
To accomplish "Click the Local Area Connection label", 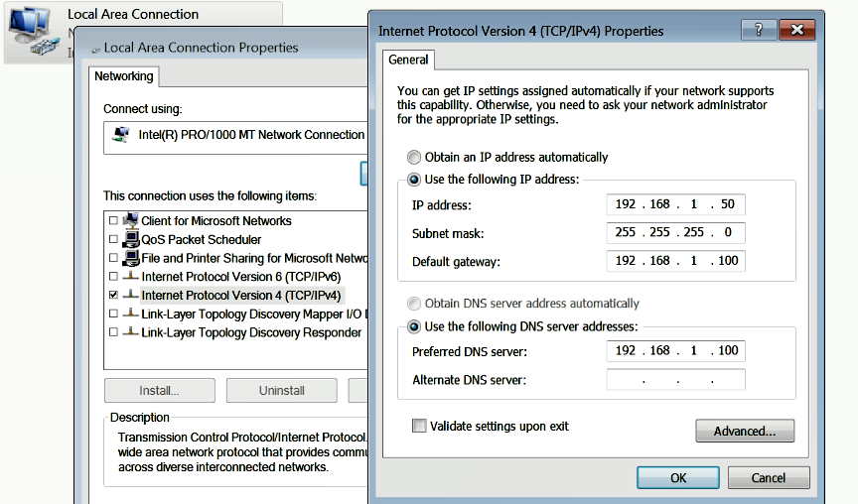I will (x=133, y=14).
